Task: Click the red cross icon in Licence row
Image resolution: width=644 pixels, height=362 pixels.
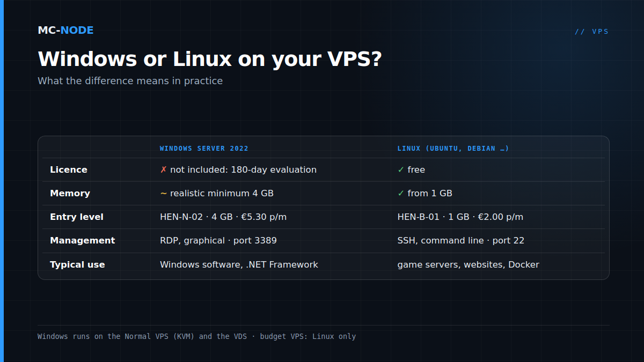Action: click(164, 169)
